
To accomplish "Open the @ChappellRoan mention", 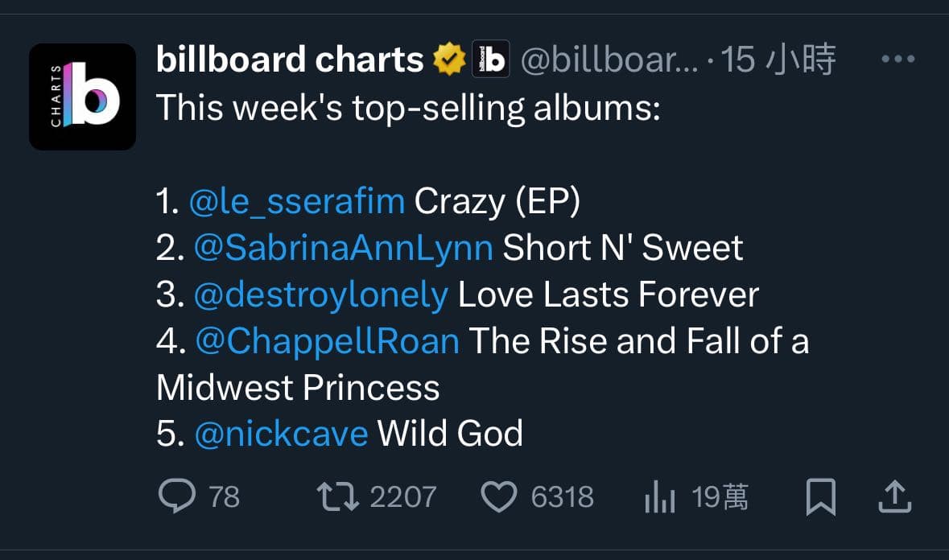I will click(327, 341).
